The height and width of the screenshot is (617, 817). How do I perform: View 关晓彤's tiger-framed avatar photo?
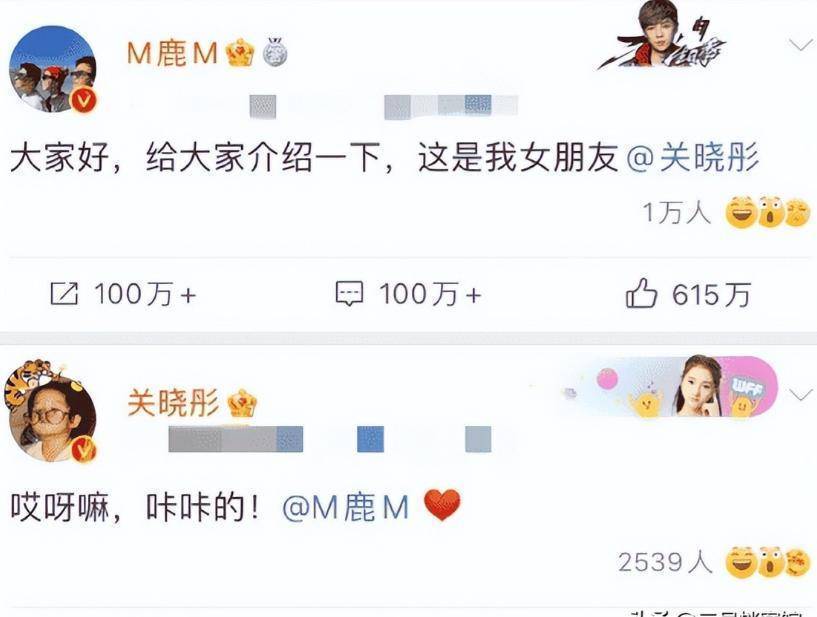pyautogui.click(x=51, y=412)
